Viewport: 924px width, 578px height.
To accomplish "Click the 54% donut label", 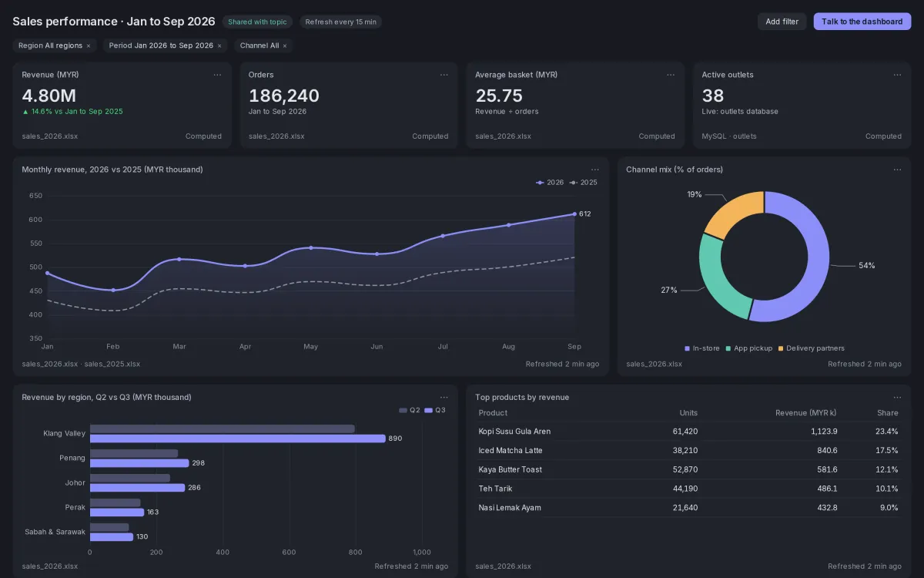I will pyautogui.click(x=867, y=266).
